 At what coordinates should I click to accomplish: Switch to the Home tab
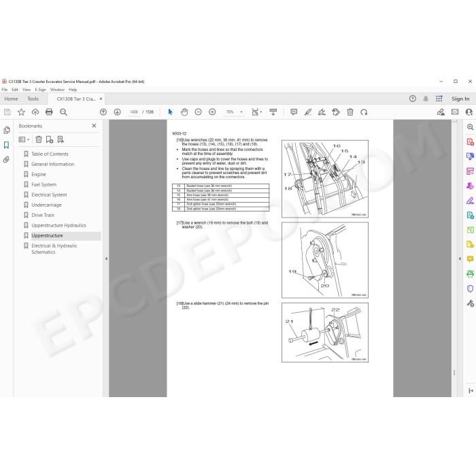coord(11,99)
